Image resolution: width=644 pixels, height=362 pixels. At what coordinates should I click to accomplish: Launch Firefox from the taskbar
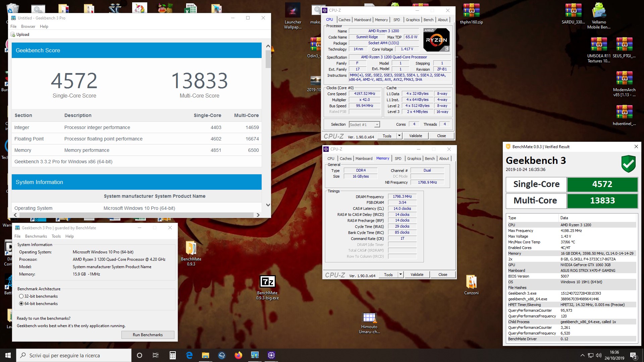tap(238, 355)
